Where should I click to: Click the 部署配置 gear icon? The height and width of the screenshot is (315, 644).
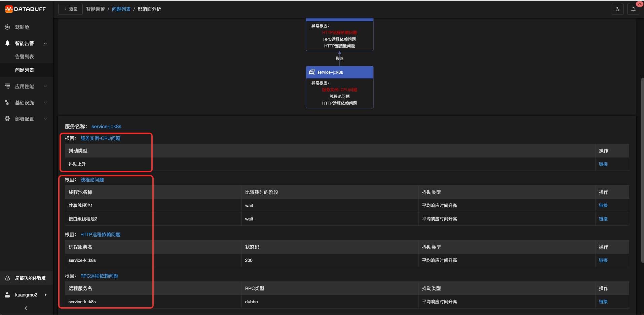7,118
